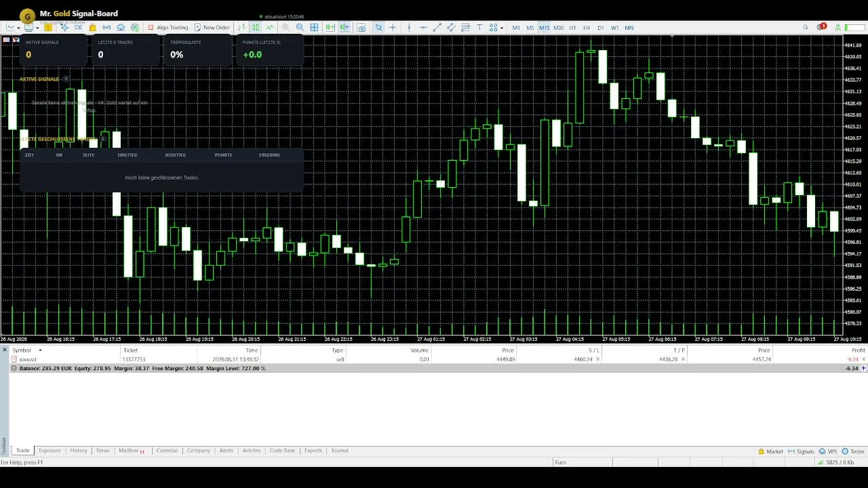Image resolution: width=868 pixels, height=488 pixels.
Task: Switch to the News tab
Action: click(x=103, y=451)
